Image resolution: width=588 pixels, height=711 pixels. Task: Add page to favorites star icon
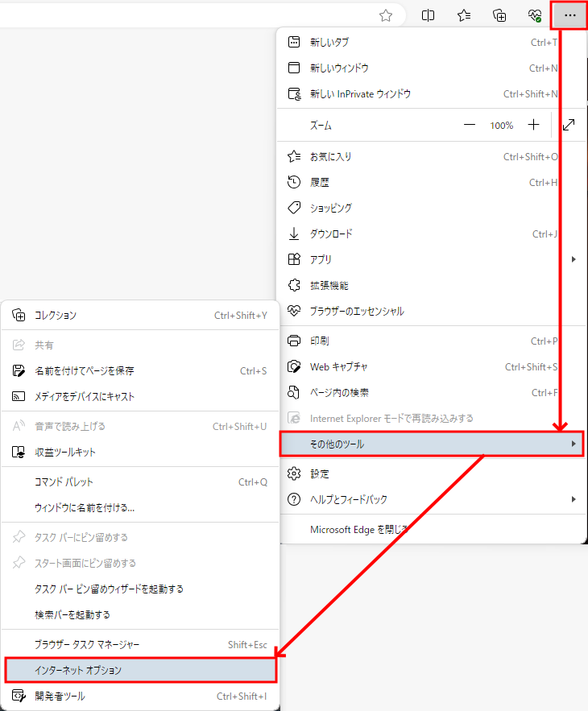pos(386,15)
